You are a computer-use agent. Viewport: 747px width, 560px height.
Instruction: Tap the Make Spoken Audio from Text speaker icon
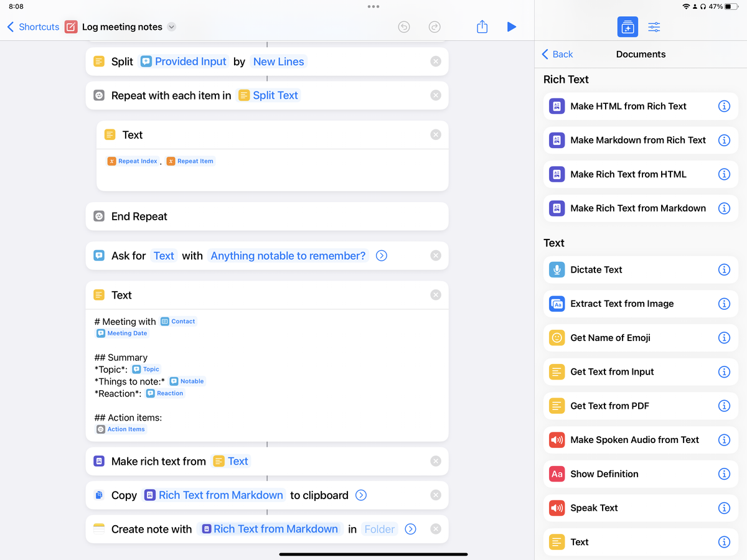[x=557, y=440]
